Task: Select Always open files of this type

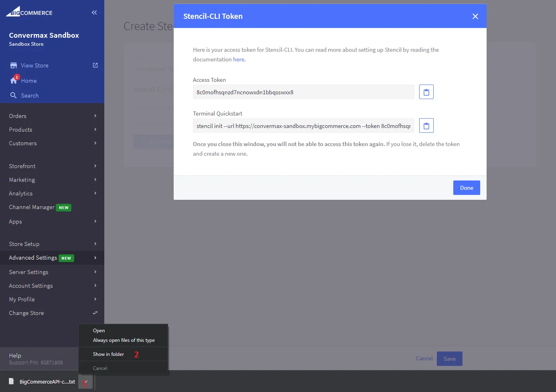Action: 124,340
